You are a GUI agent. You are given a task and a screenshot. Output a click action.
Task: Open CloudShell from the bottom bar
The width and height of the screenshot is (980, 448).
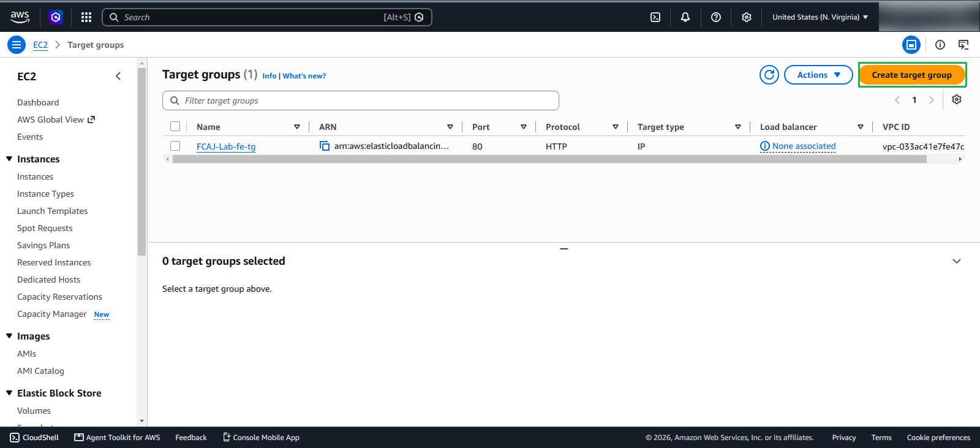(34, 438)
